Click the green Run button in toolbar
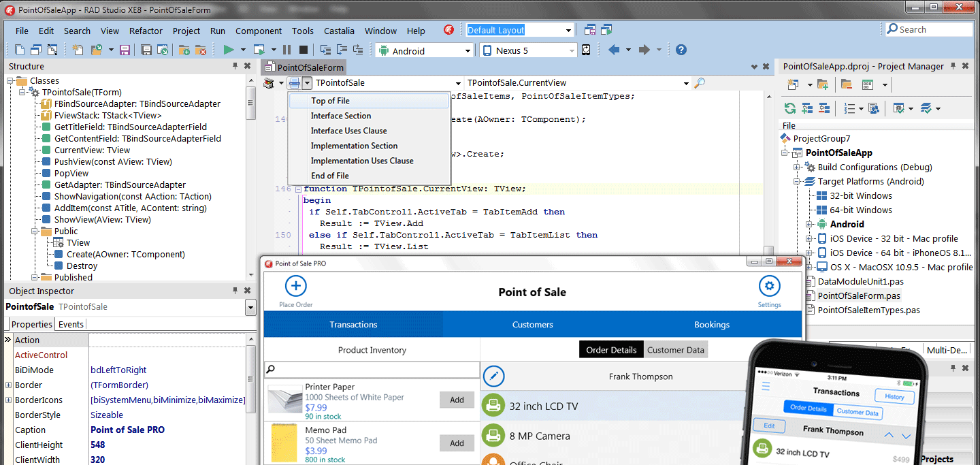This screenshot has height=465, width=980. click(x=229, y=50)
